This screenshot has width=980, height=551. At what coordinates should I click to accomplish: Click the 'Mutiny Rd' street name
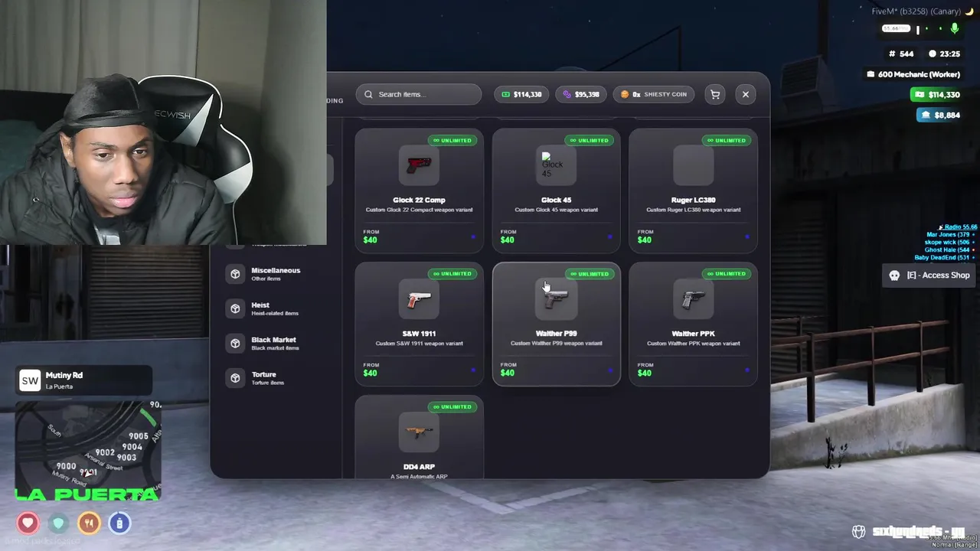[x=64, y=375]
